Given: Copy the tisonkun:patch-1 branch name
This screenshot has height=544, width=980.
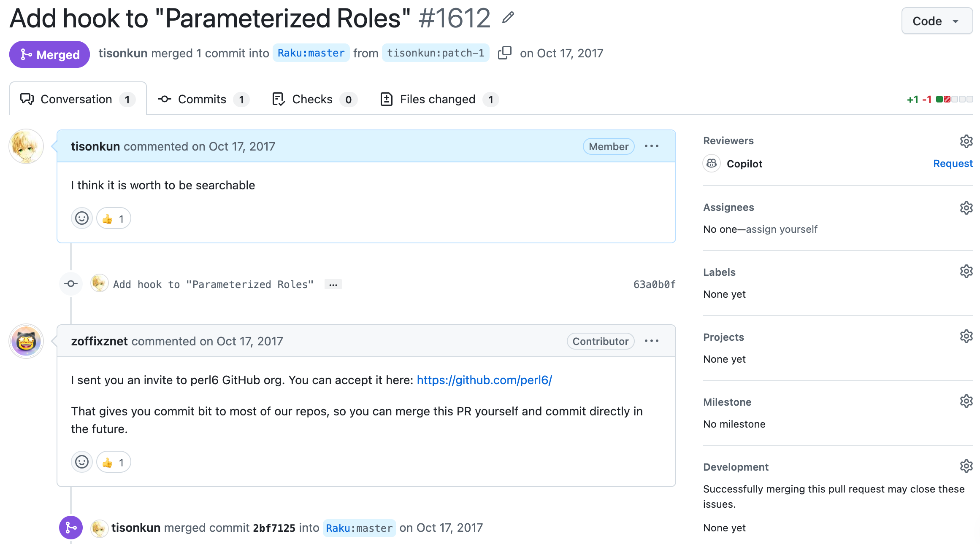Looking at the screenshot, I should [505, 53].
